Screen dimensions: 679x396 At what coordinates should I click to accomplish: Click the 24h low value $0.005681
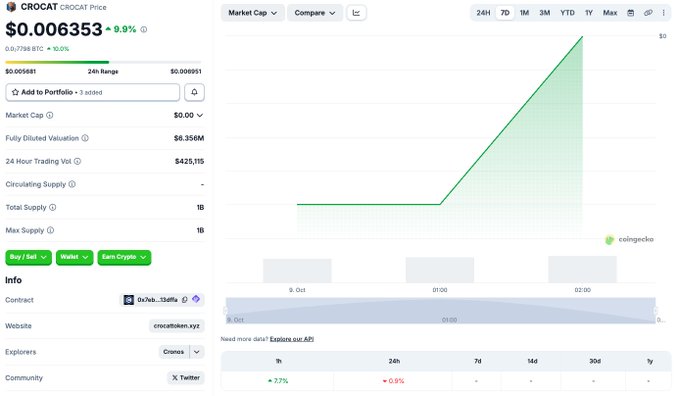pos(20,71)
